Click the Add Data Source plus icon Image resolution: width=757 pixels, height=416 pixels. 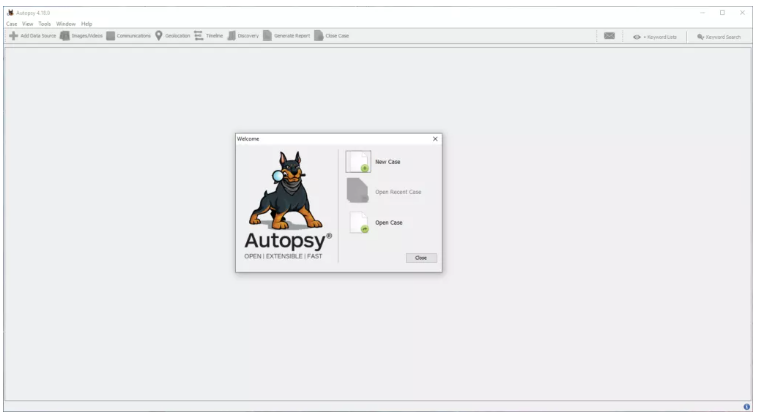[x=14, y=36]
